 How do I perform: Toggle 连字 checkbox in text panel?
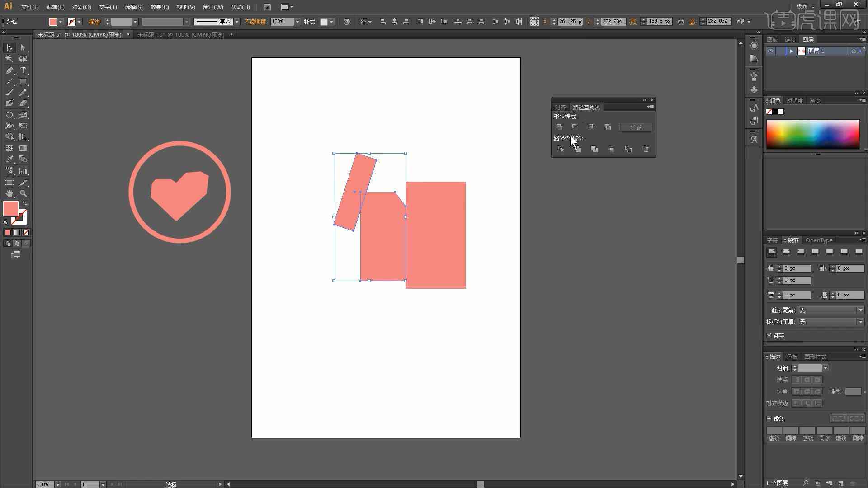point(769,334)
